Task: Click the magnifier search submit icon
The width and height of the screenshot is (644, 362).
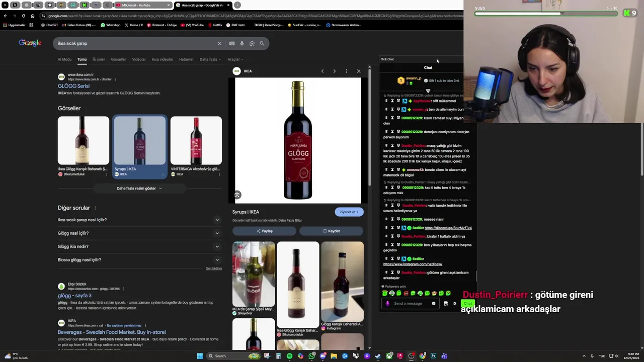Action: [x=262, y=43]
